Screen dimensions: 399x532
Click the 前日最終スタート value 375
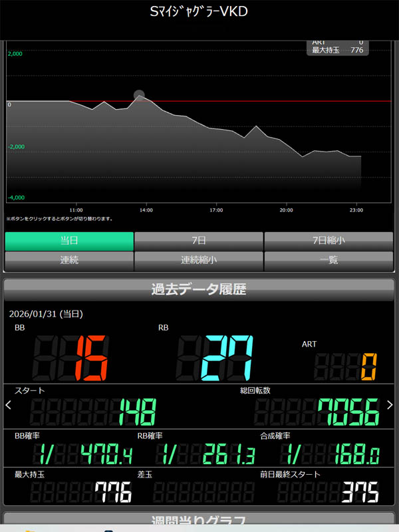point(360,493)
